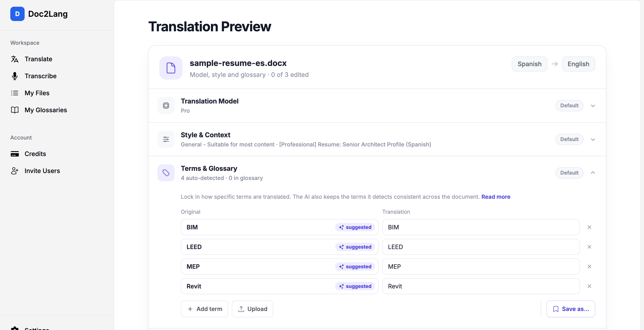Go to My Files
This screenshot has width=644, height=330.
pos(37,93)
